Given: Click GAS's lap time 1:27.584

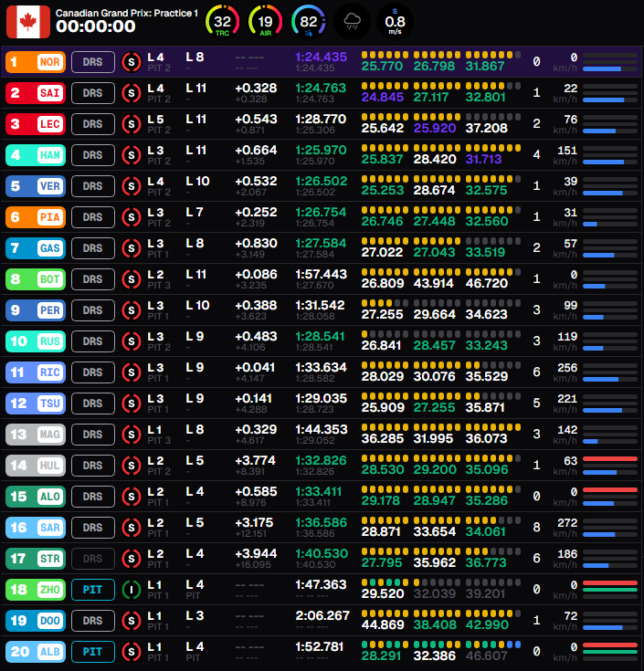Looking at the screenshot, I should tap(321, 243).
